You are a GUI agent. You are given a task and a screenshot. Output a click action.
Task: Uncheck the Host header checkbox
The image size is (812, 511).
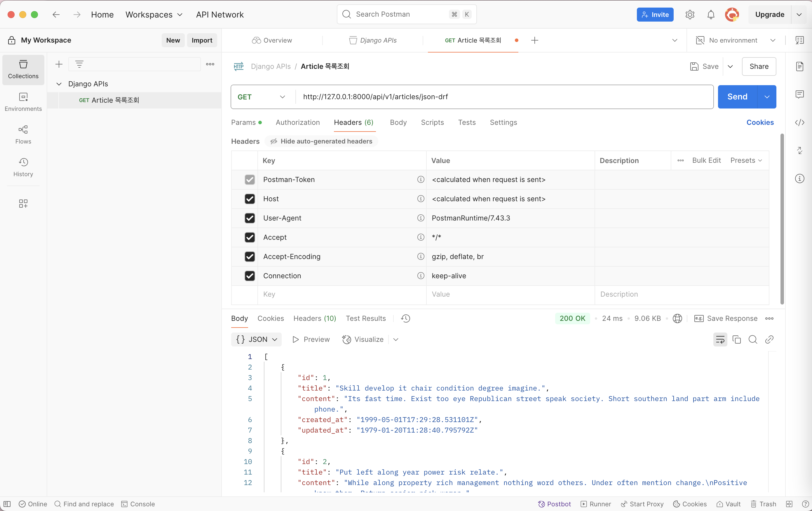pyautogui.click(x=250, y=199)
